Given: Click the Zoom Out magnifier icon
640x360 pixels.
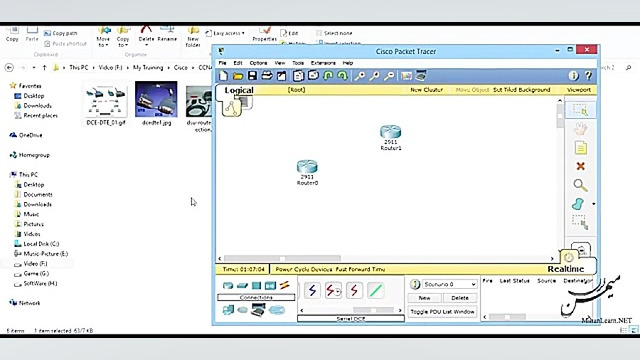Looking at the screenshot, I should [x=389, y=76].
